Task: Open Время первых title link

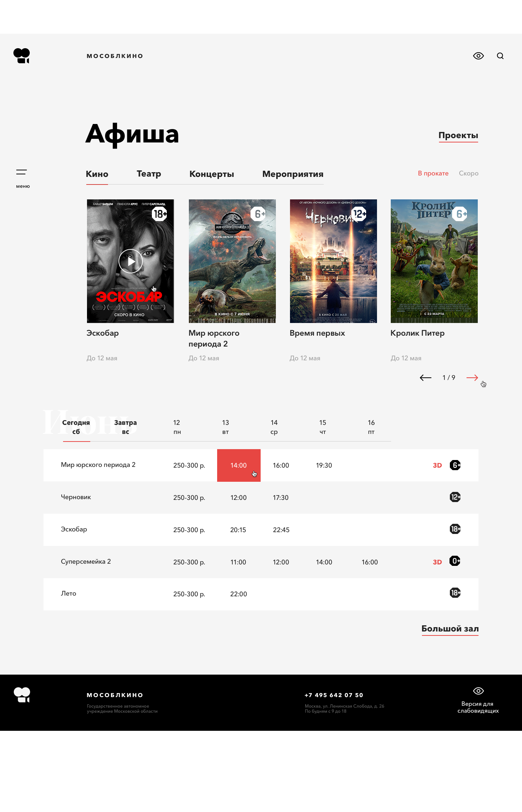Action: (x=317, y=333)
